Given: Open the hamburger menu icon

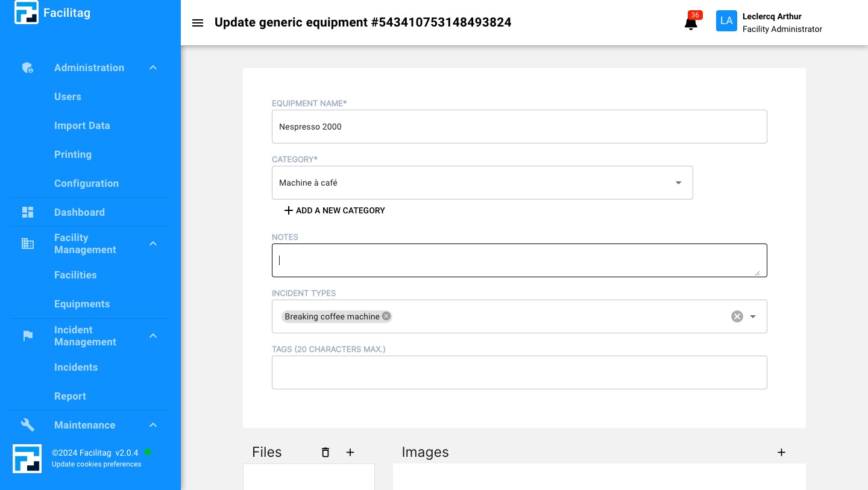Looking at the screenshot, I should click(x=198, y=23).
